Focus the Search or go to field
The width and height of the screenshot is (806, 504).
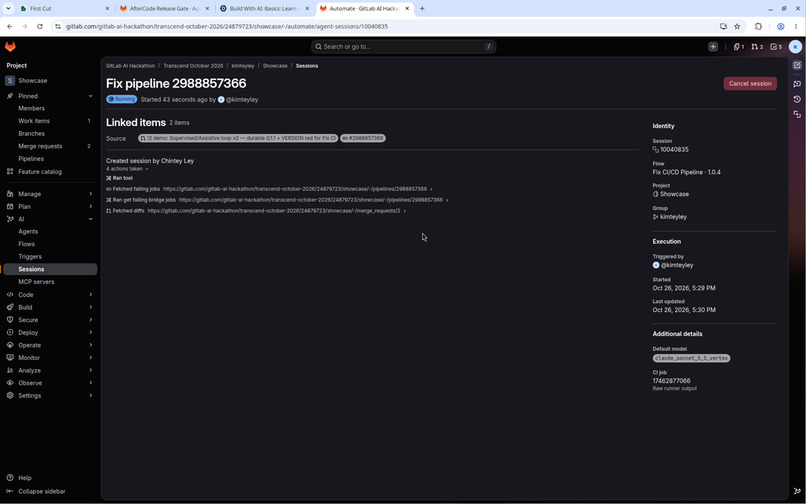coord(404,47)
